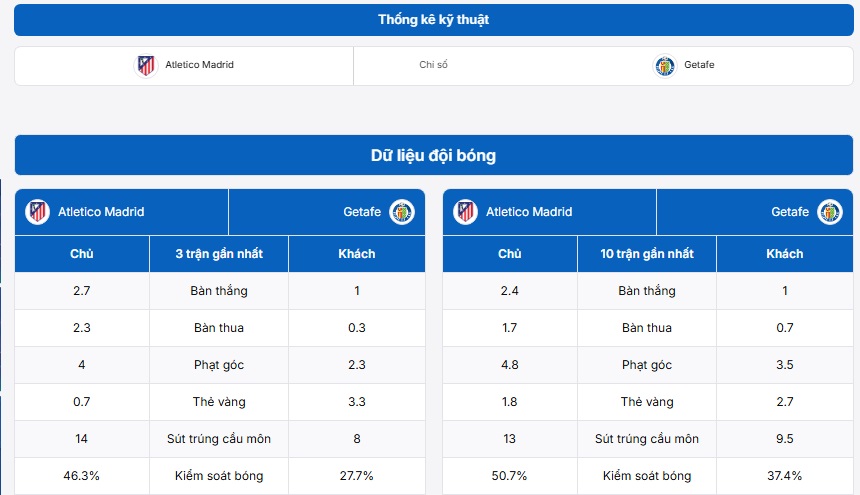Image resolution: width=860 pixels, height=495 pixels.
Task: Click Getafe crest in 3-match table
Action: coord(402,212)
